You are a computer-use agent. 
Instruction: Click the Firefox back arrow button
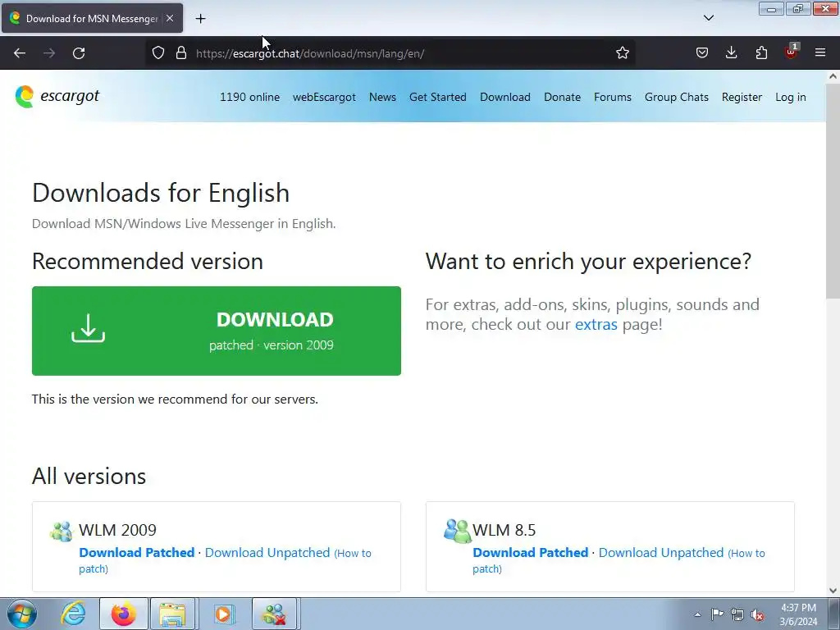(x=20, y=53)
